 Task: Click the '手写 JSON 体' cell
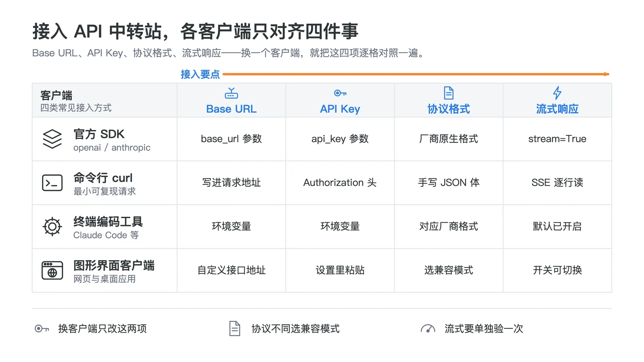pos(449,183)
